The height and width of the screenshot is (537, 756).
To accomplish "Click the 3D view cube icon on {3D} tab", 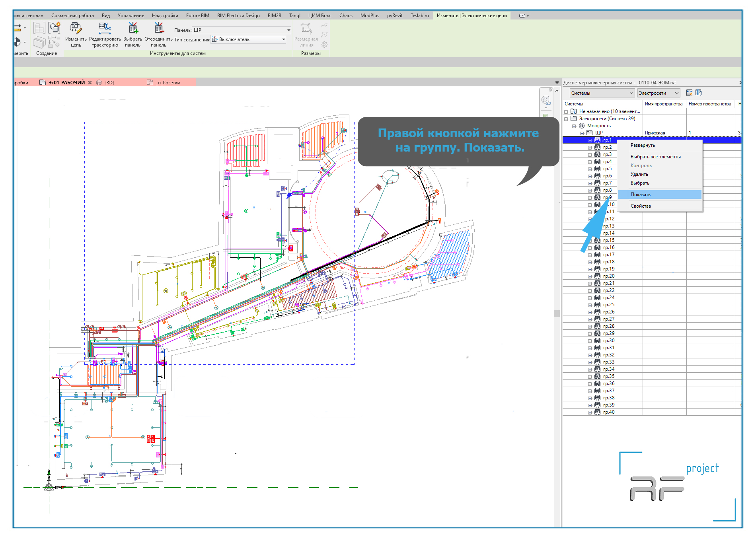I will coord(99,82).
